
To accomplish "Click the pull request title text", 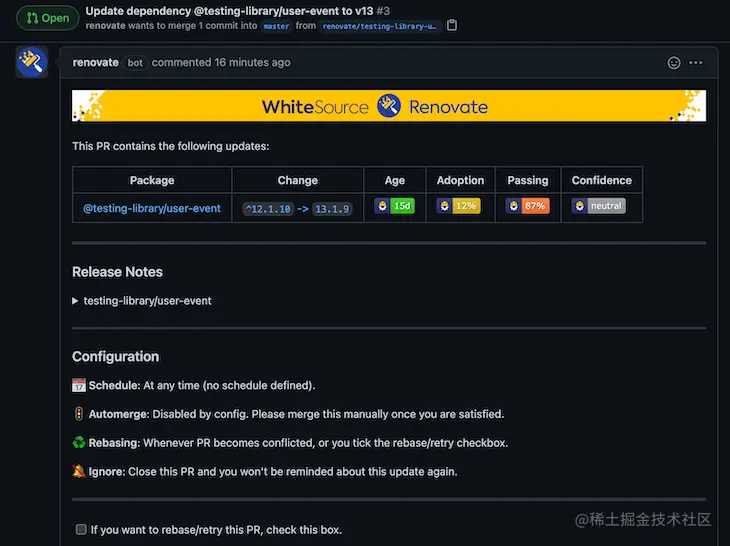I will coord(229,11).
